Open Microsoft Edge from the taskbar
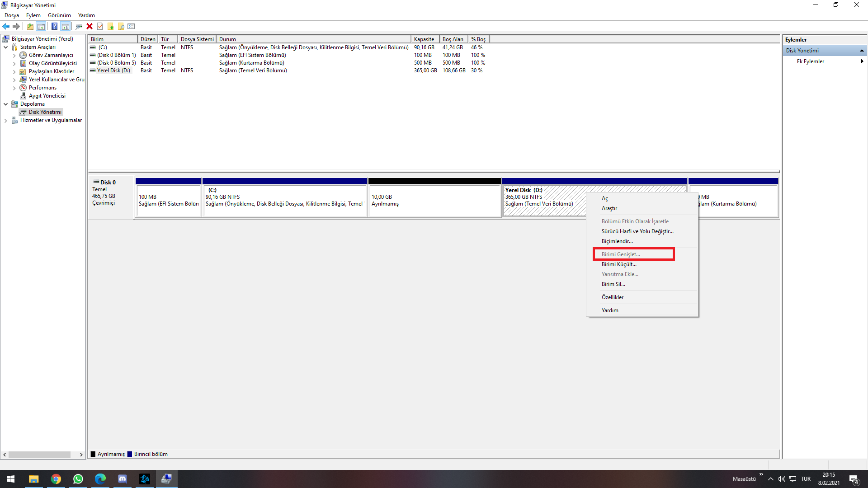Image resolution: width=868 pixels, height=488 pixels. [x=100, y=479]
